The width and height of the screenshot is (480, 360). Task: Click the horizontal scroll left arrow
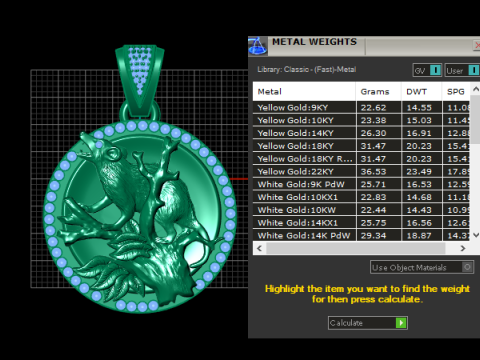(x=259, y=248)
